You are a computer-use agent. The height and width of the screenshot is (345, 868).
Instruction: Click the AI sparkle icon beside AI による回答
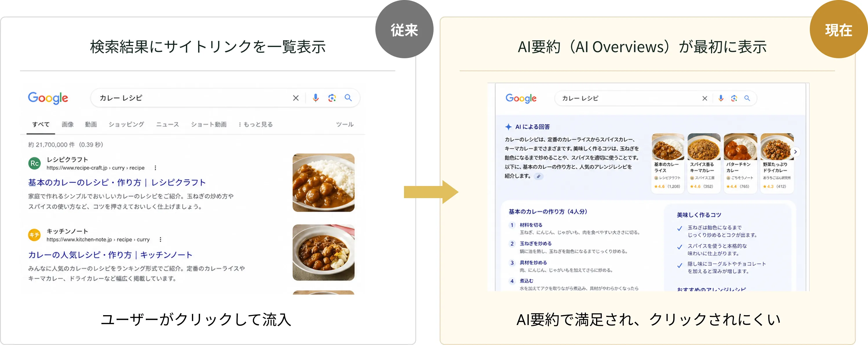coord(508,127)
